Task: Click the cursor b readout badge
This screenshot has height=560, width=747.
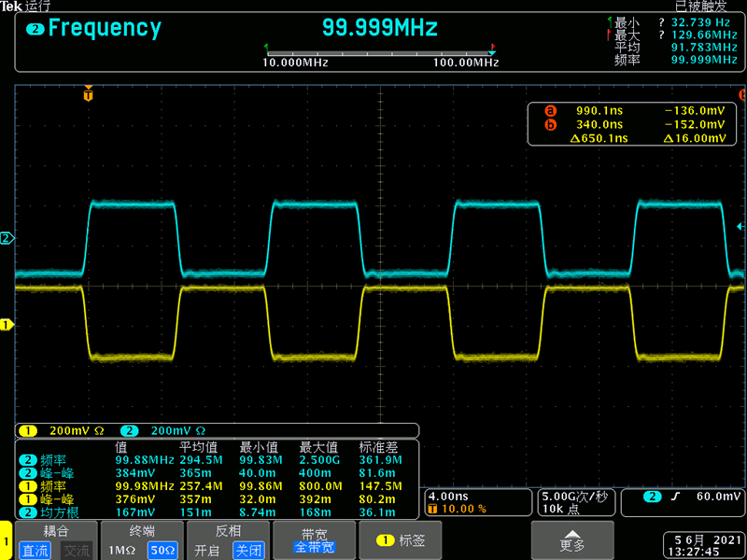Action: coord(550,124)
